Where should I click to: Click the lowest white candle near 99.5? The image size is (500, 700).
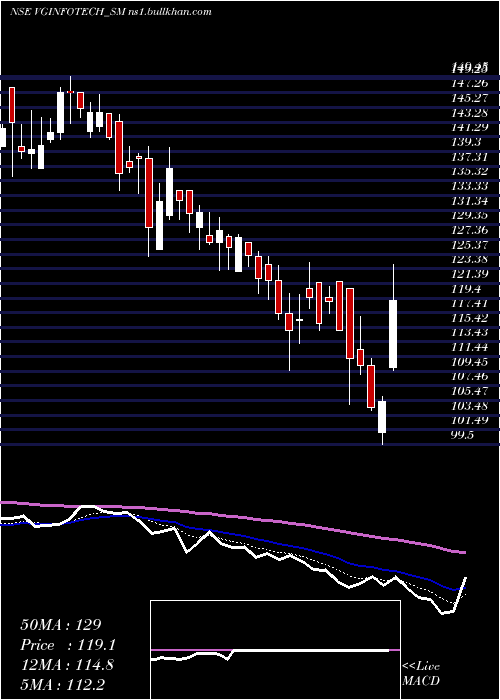click(382, 417)
